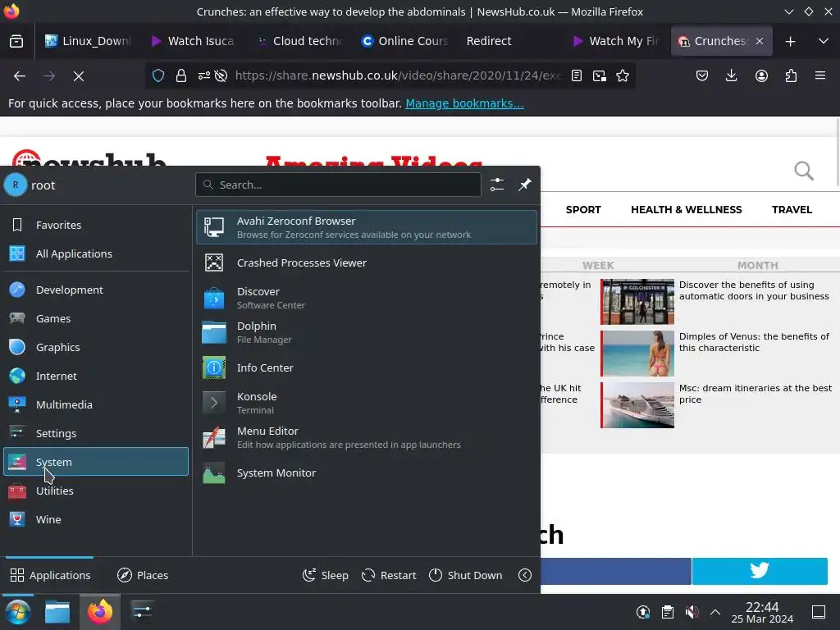Click the newshub search magnifier icon

(x=804, y=171)
